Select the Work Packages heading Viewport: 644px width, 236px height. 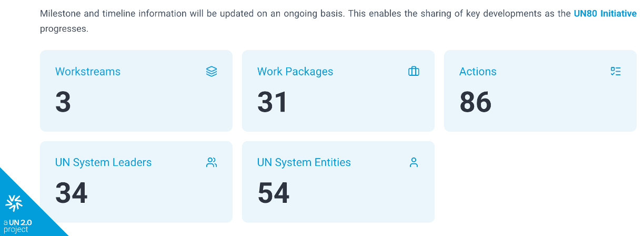click(295, 72)
